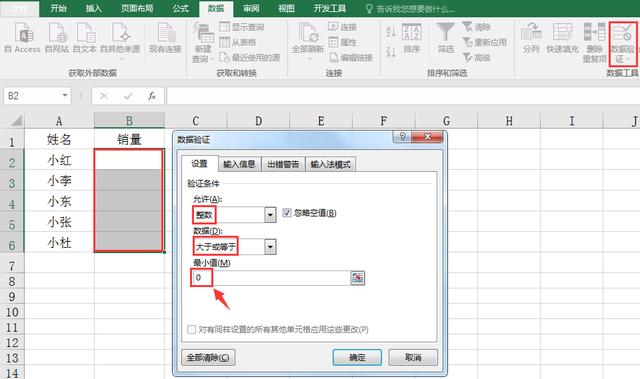The height and width of the screenshot is (379, 640).
Task: Switch to the 出错警告 tab
Action: (x=283, y=164)
